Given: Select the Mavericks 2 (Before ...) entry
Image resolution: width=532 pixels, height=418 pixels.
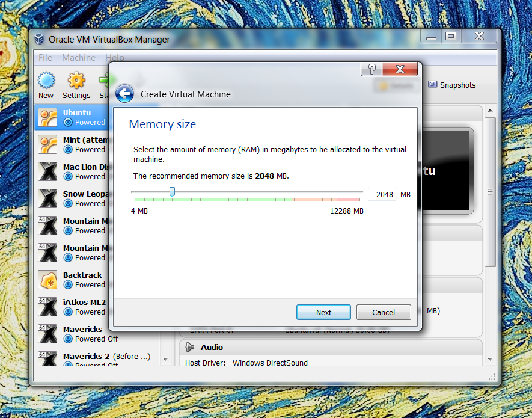Looking at the screenshot, I should point(98,358).
